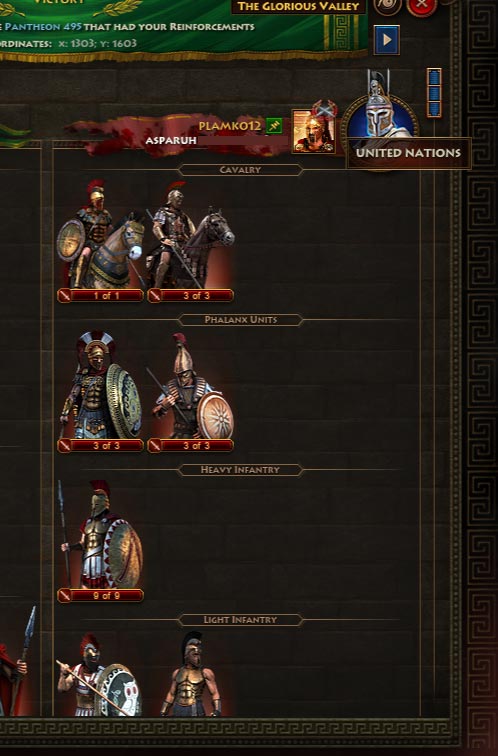Select the bare-chested light infantry warrior
Image resolution: width=498 pixels, height=756 pixels.
(x=190, y=674)
